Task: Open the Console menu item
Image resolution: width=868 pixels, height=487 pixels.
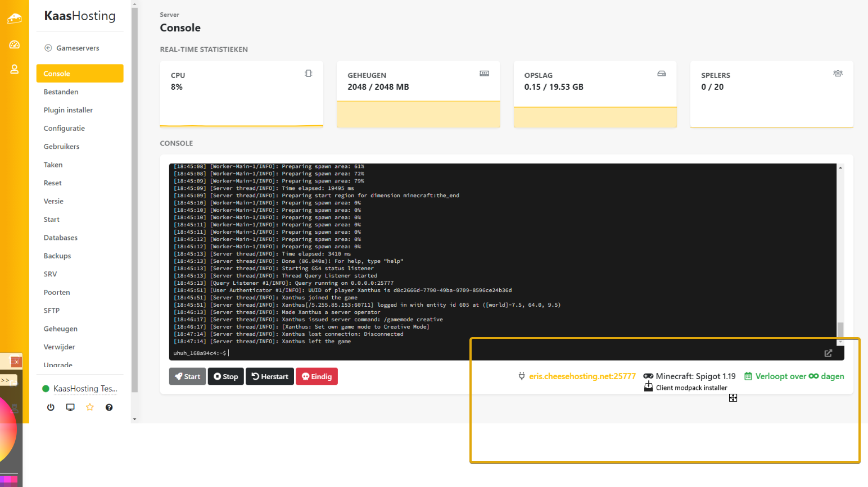Action: tap(80, 74)
